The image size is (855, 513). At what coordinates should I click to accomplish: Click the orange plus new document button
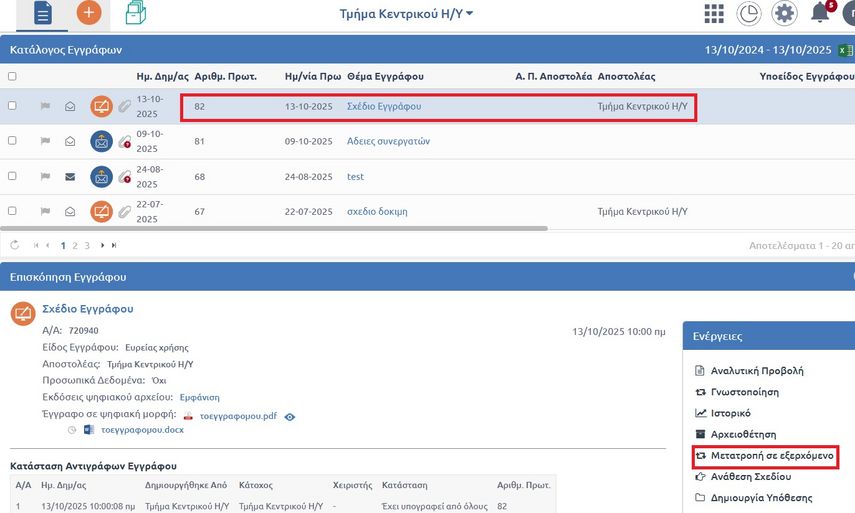tap(90, 13)
